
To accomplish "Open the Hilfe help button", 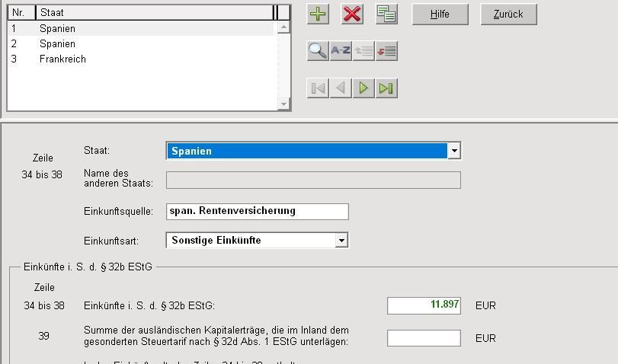I will coord(440,14).
